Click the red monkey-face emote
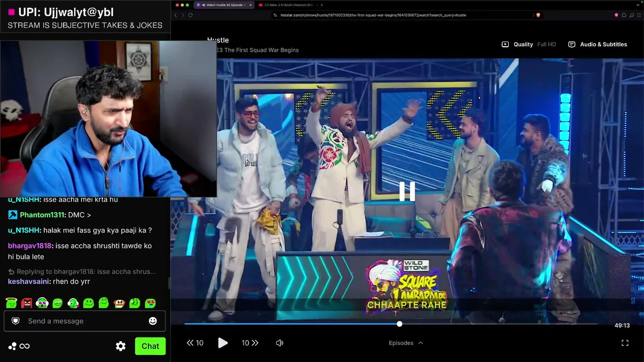644x362 pixels. pyautogui.click(x=119, y=303)
